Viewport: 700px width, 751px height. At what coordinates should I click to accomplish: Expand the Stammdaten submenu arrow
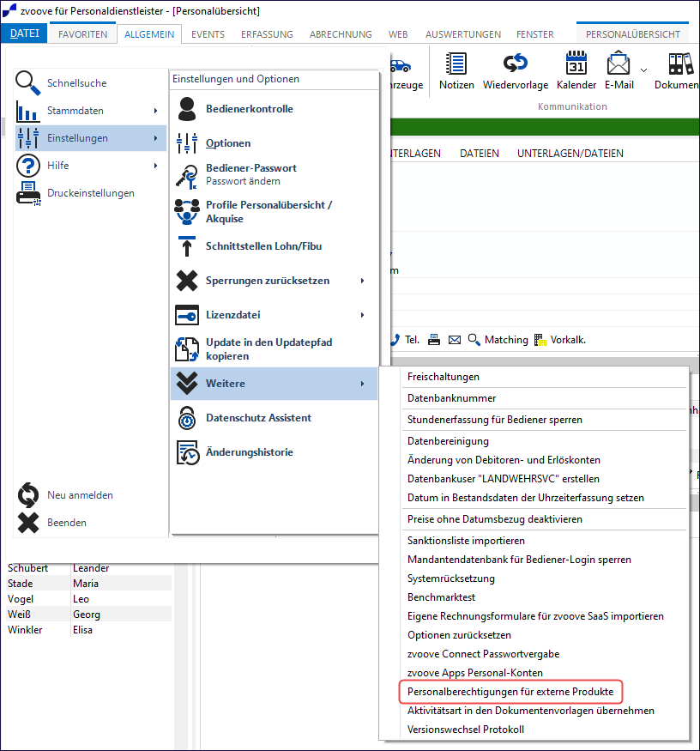coord(155,111)
